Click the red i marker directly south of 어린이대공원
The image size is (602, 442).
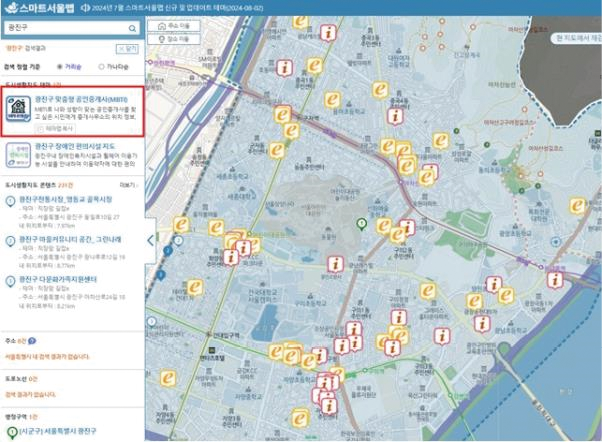click(335, 264)
